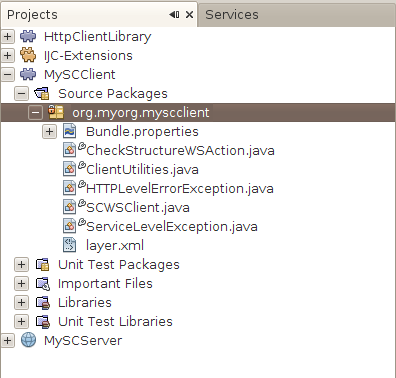Click the SCWSClient.java file icon
The height and width of the screenshot is (378, 396).
point(70,207)
